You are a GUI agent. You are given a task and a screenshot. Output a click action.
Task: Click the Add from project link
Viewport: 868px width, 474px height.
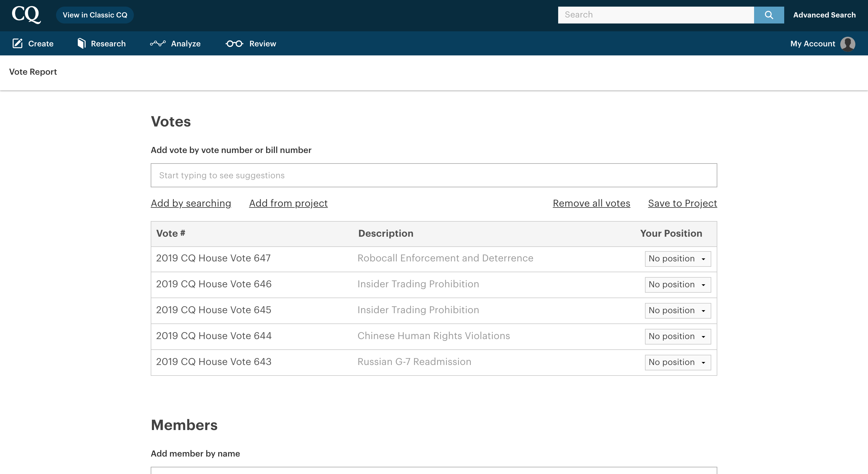pyautogui.click(x=288, y=203)
